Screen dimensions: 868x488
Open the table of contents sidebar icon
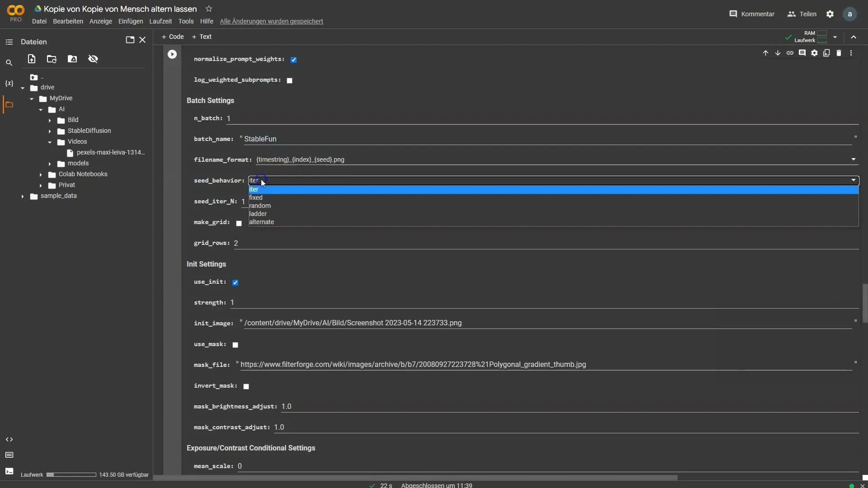[9, 42]
